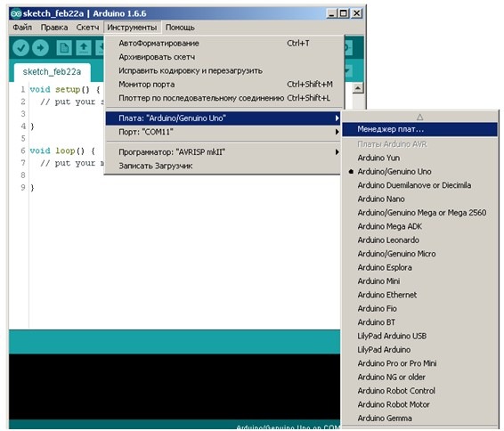Image resolution: width=504 pixels, height=431 pixels.
Task: Click the Upload arrow toolbar icon
Action: click(x=40, y=48)
